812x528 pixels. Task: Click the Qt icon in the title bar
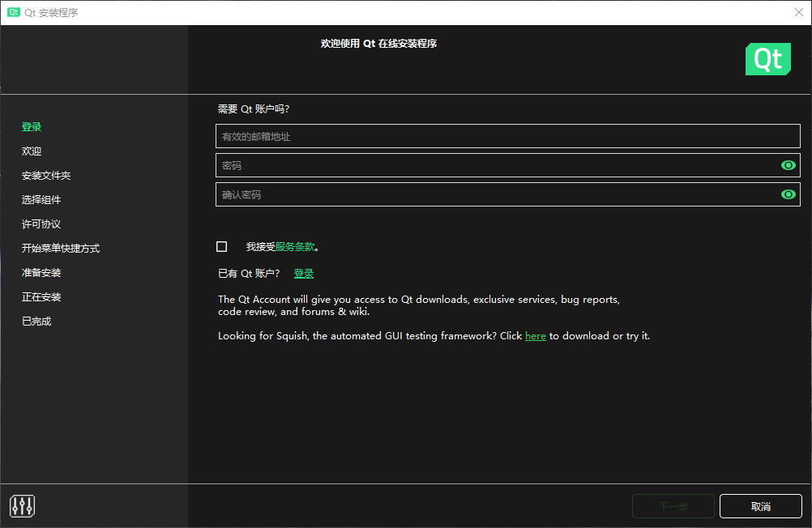pyautogui.click(x=13, y=13)
